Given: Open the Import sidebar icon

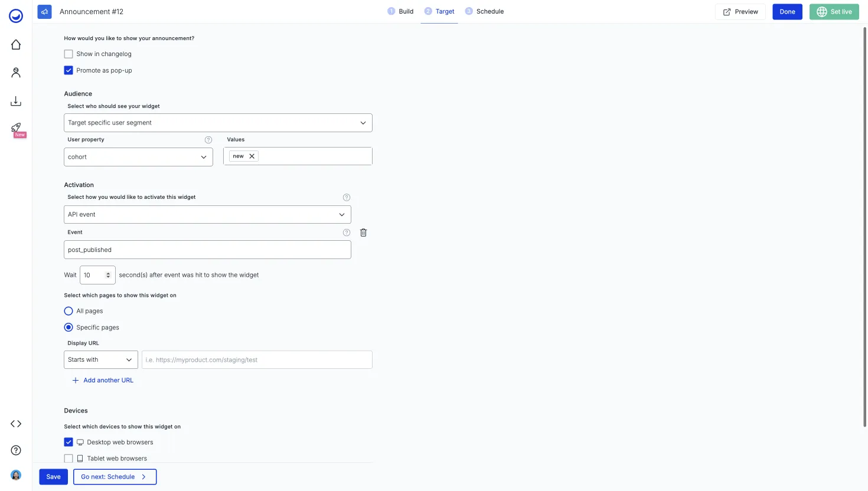Looking at the screenshot, I should 15,100.
